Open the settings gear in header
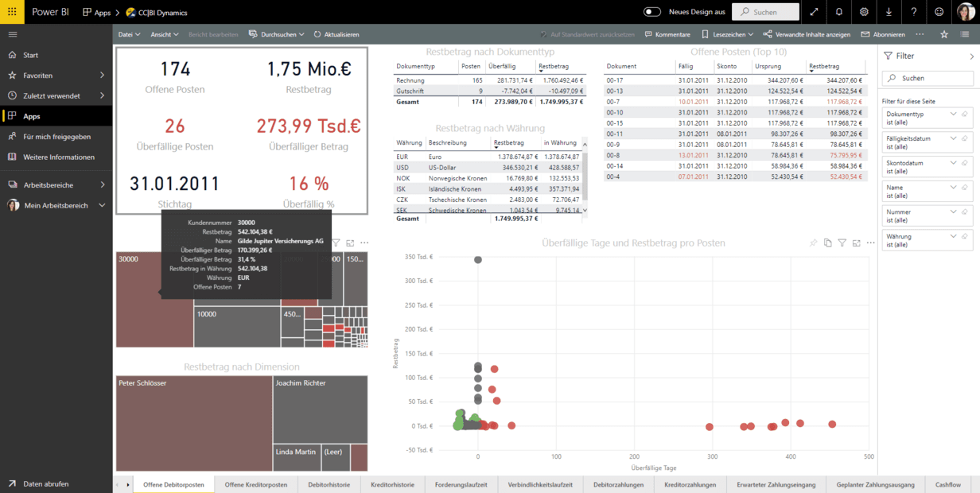Viewport: 980px width, 493px height. point(864,12)
